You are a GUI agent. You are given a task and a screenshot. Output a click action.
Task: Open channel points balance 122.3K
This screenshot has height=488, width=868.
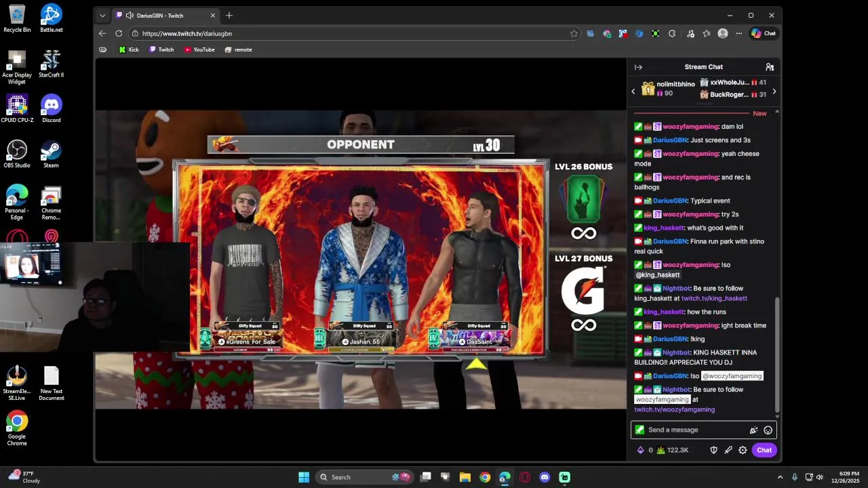[673, 450]
